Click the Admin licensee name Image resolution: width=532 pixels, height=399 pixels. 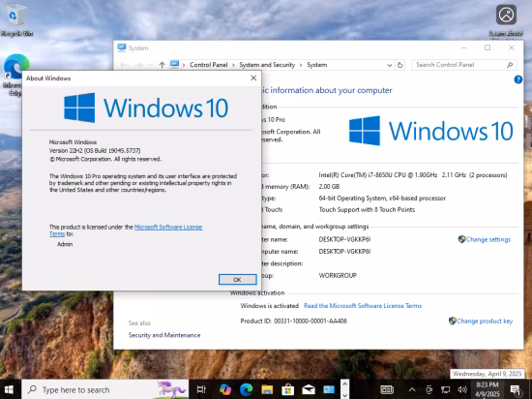[65, 244]
